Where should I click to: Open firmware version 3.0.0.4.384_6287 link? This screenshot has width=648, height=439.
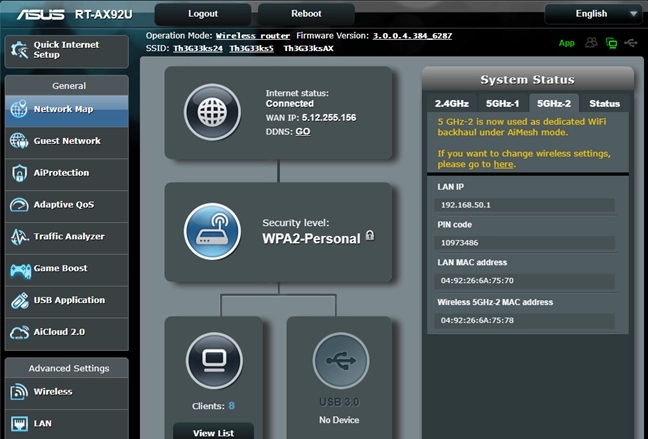(412, 36)
